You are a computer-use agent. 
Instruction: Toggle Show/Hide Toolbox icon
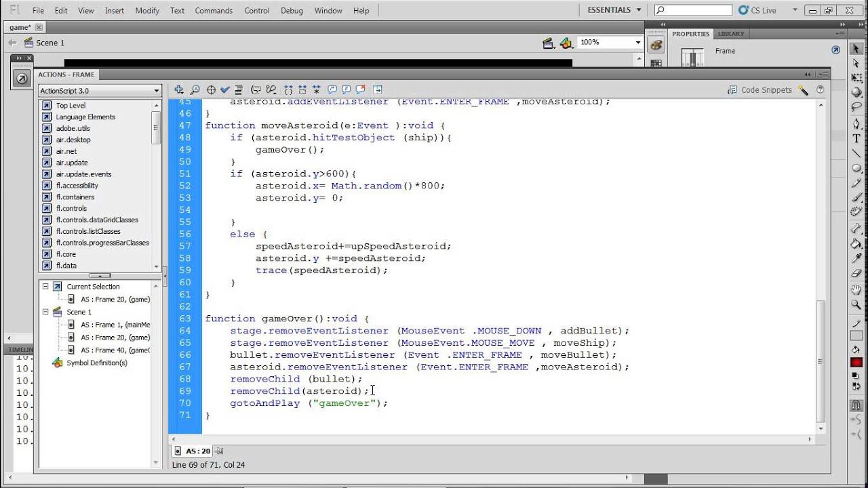(x=377, y=89)
